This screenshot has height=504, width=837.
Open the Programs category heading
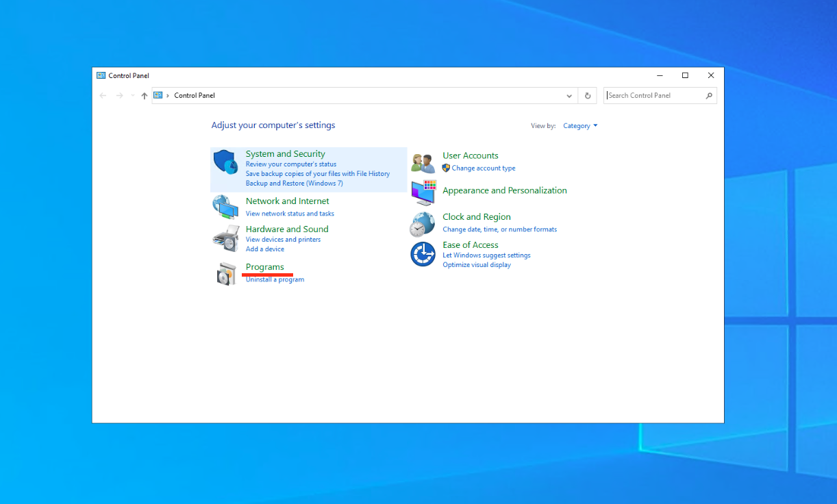[265, 267]
